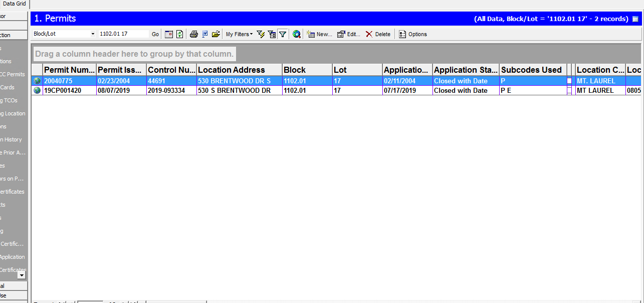
Task: Sort by Application date column header
Action: click(407, 70)
